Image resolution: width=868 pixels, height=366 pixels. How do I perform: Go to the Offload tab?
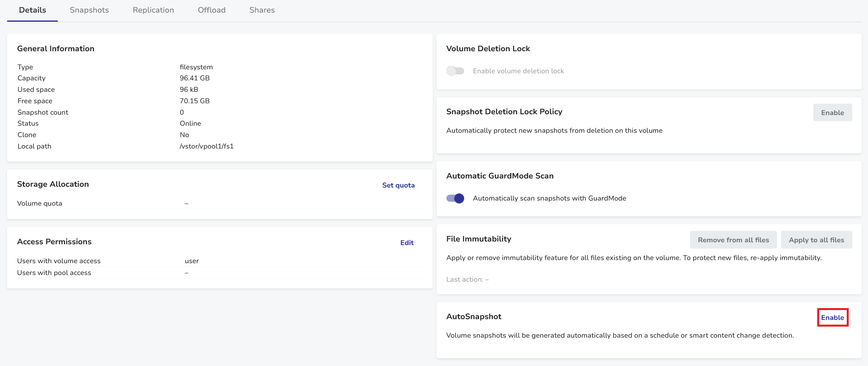[211, 10]
